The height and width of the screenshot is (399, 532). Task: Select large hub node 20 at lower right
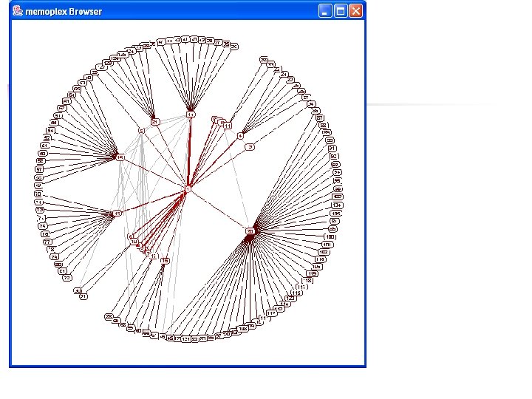click(250, 231)
